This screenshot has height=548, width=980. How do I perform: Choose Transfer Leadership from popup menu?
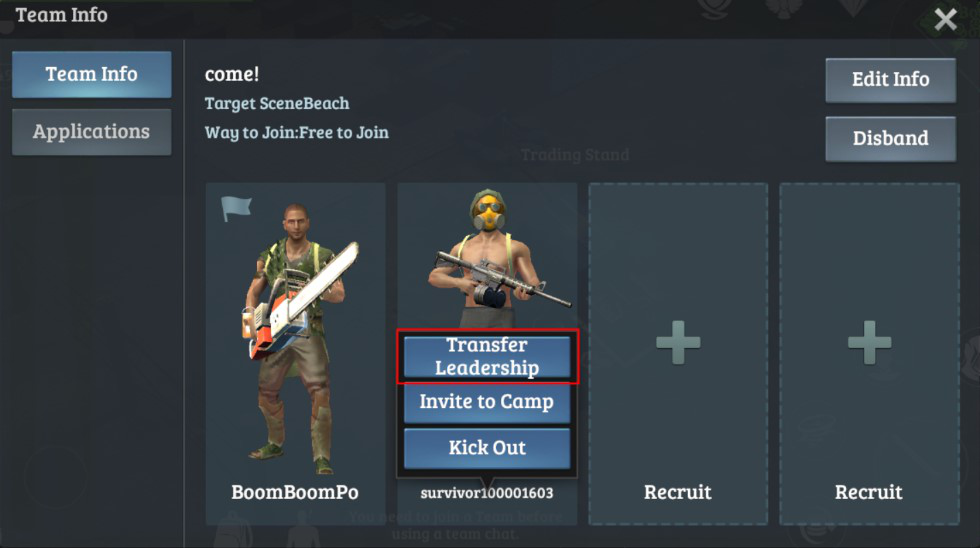487,356
